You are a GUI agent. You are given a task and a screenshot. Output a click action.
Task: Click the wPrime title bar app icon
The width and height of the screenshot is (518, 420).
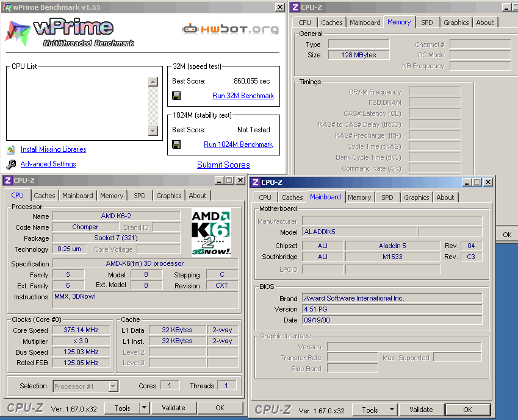click(7, 7)
